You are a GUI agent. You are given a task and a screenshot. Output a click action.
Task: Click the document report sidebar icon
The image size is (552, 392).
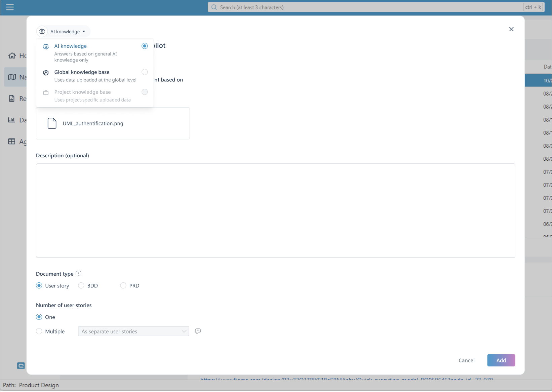point(12,99)
